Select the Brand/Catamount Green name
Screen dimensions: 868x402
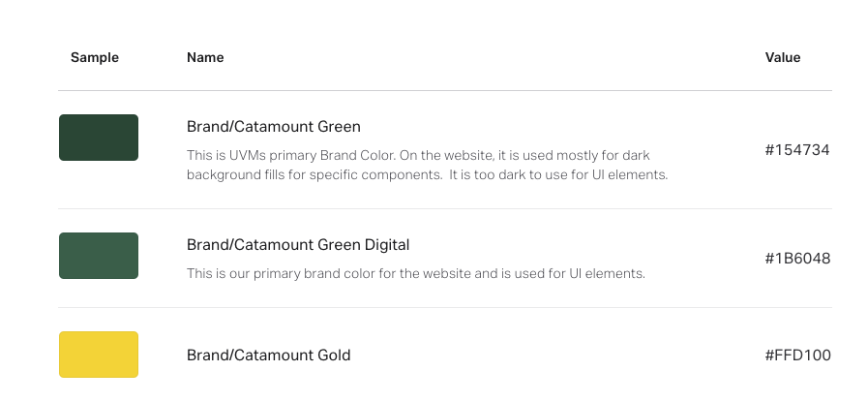273,127
